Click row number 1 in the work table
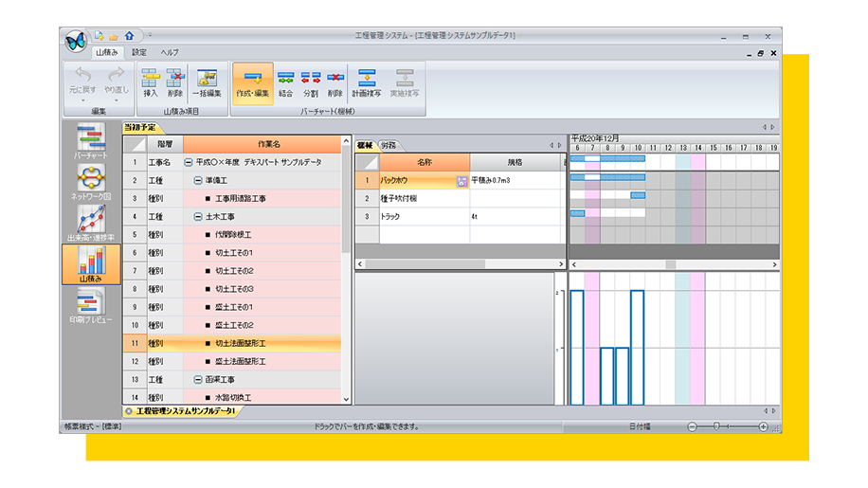 tap(135, 163)
